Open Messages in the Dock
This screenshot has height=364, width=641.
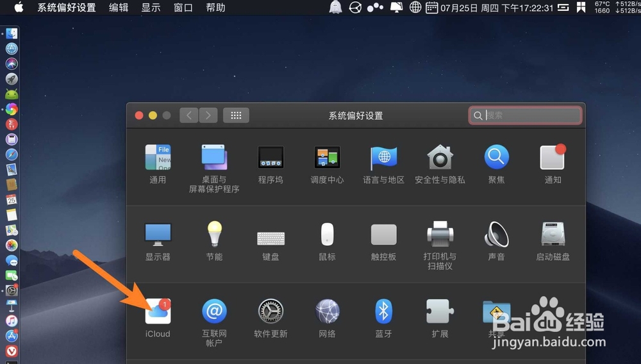[12, 260]
